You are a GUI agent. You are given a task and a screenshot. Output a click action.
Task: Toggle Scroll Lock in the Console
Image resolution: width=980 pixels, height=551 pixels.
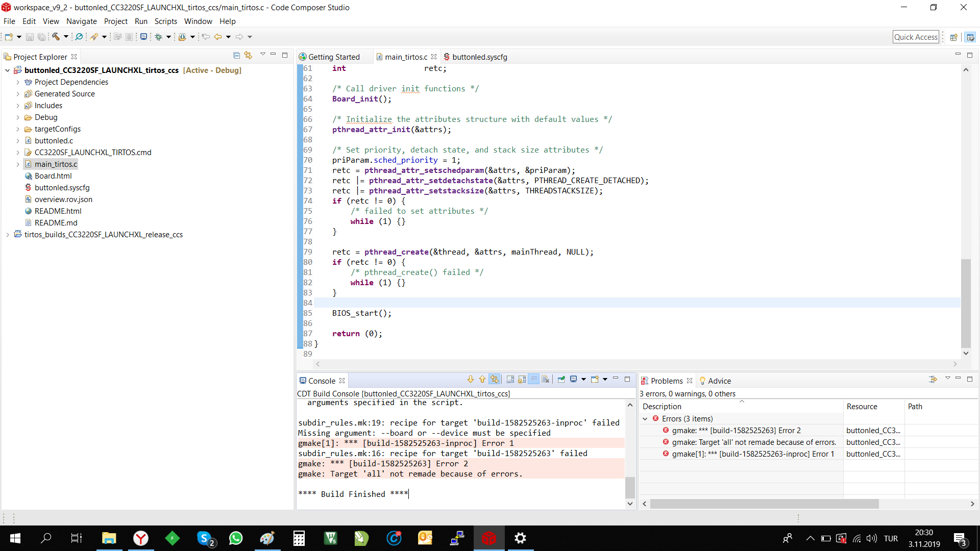[x=522, y=379]
